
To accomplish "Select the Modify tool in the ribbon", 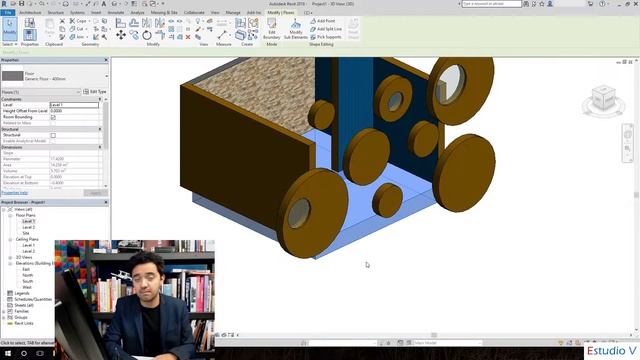I will (x=9, y=28).
